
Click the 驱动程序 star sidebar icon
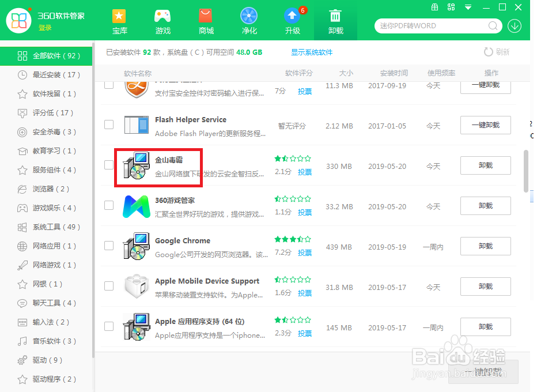pos(22,379)
